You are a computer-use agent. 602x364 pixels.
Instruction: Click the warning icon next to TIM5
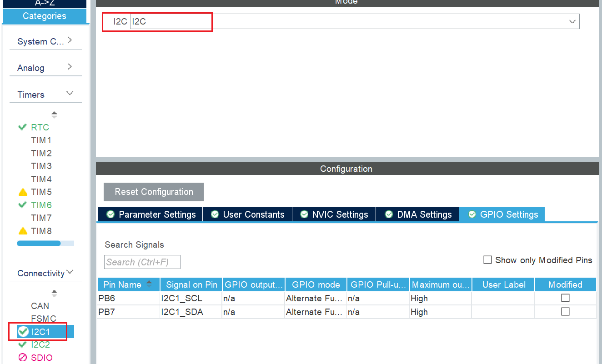click(x=22, y=192)
